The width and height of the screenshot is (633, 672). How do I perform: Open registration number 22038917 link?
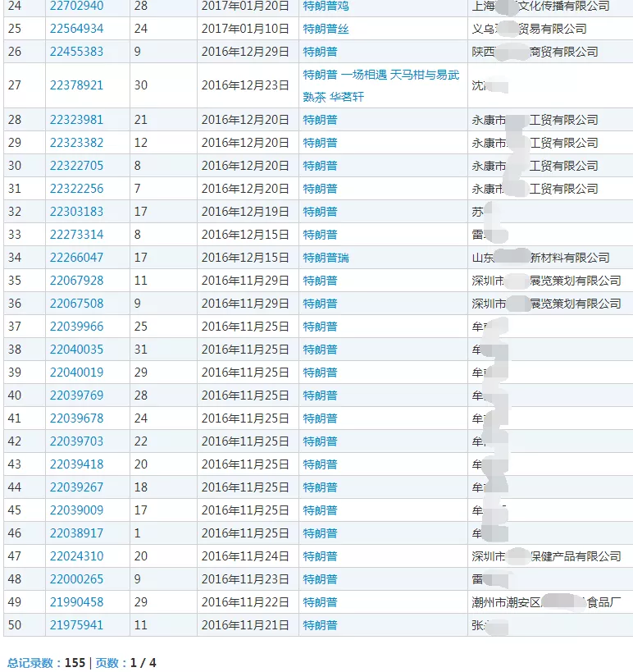pos(76,533)
